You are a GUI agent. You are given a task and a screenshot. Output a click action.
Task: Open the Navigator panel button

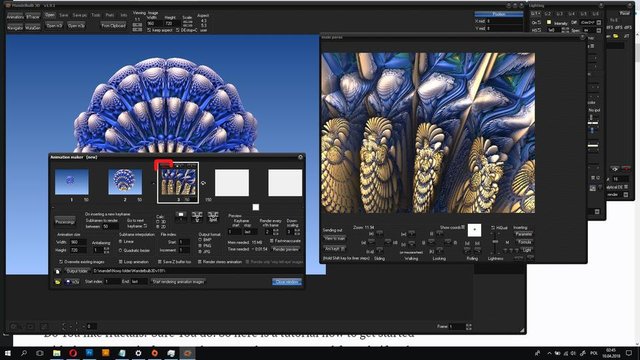[15, 28]
